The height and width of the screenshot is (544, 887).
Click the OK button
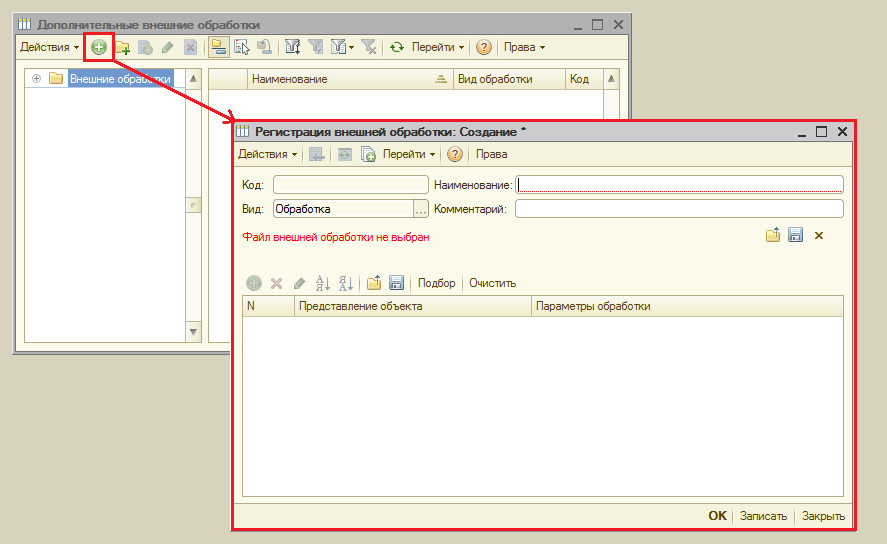click(717, 516)
